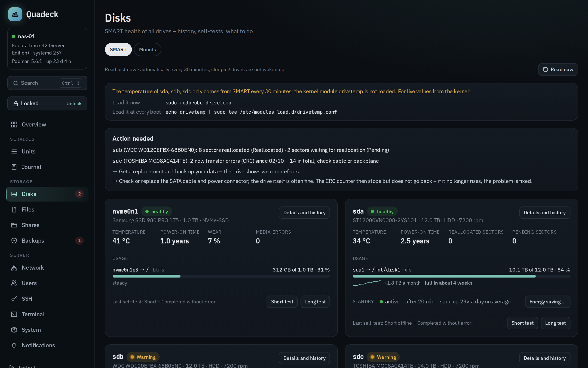Start a Long test on nvme0n1
Image resolution: width=588 pixels, height=368 pixels.
click(x=315, y=302)
